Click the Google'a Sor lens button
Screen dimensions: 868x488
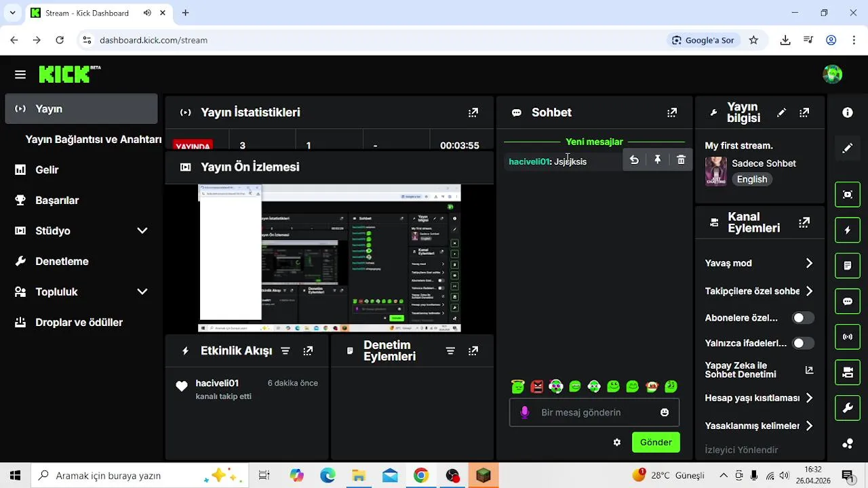pyautogui.click(x=703, y=40)
